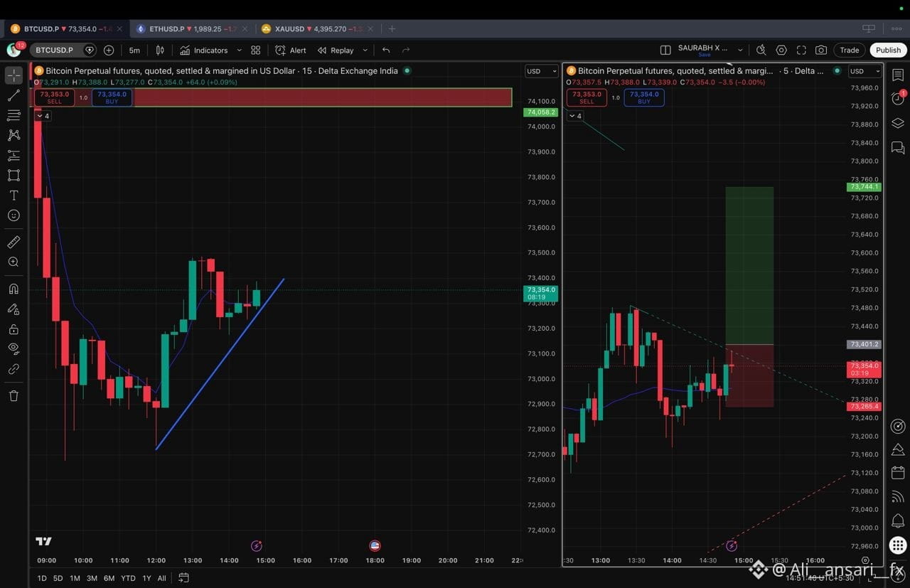Viewport: 910px width, 588px height.
Task: Click the chain link drawings sync icon
Action: pyautogui.click(x=14, y=369)
